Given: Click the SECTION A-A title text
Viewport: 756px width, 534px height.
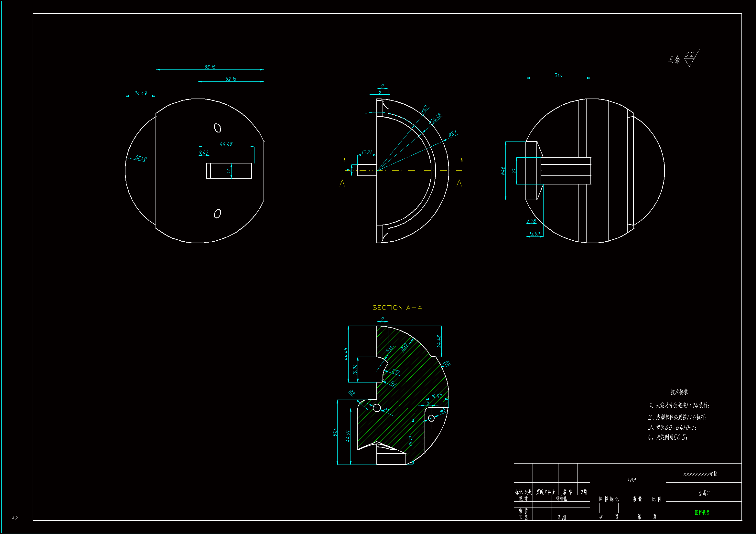Looking at the screenshot, I should pyautogui.click(x=397, y=308).
